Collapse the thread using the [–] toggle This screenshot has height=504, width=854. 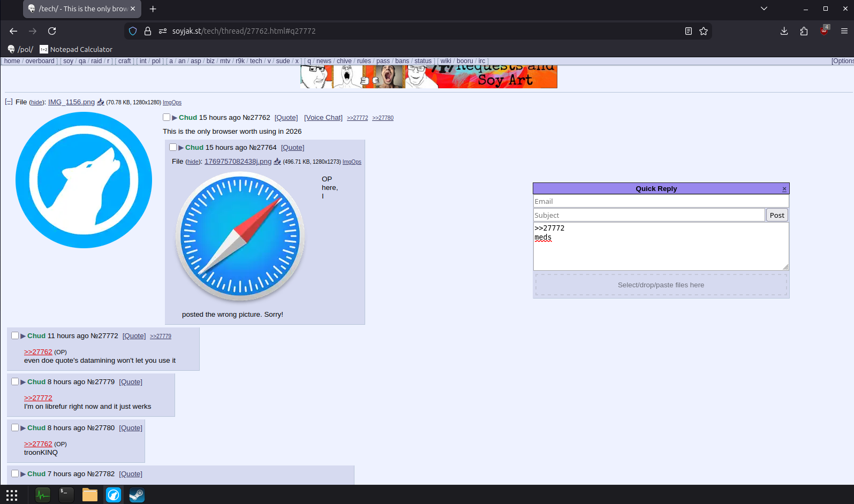[9, 102]
